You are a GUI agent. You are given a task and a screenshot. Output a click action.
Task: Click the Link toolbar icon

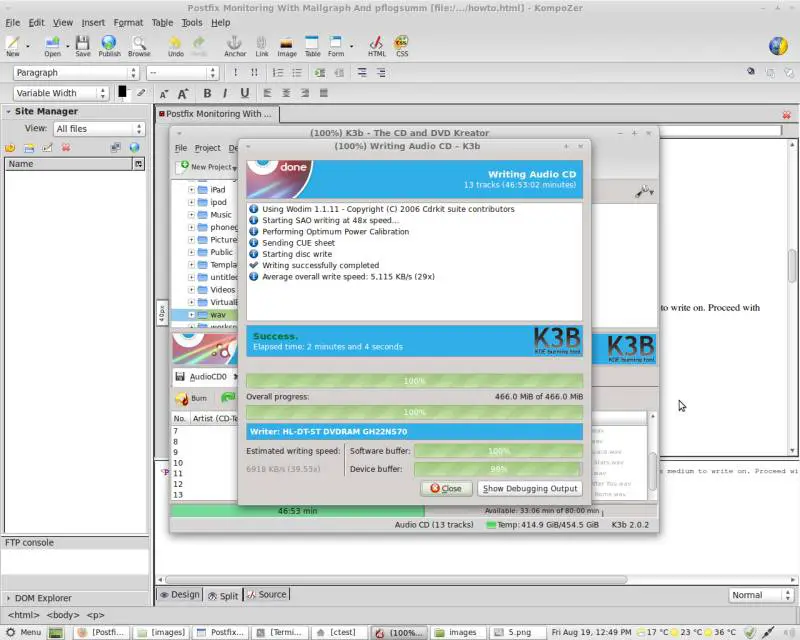(262, 45)
